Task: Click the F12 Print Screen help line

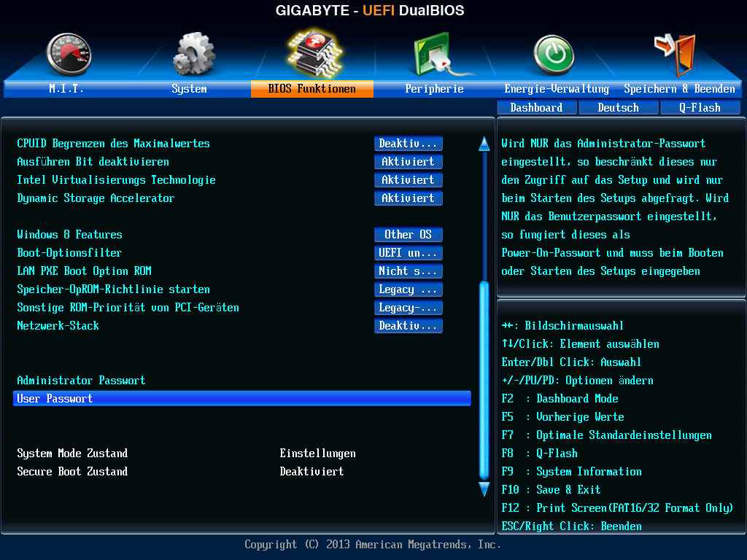Action: click(617, 508)
